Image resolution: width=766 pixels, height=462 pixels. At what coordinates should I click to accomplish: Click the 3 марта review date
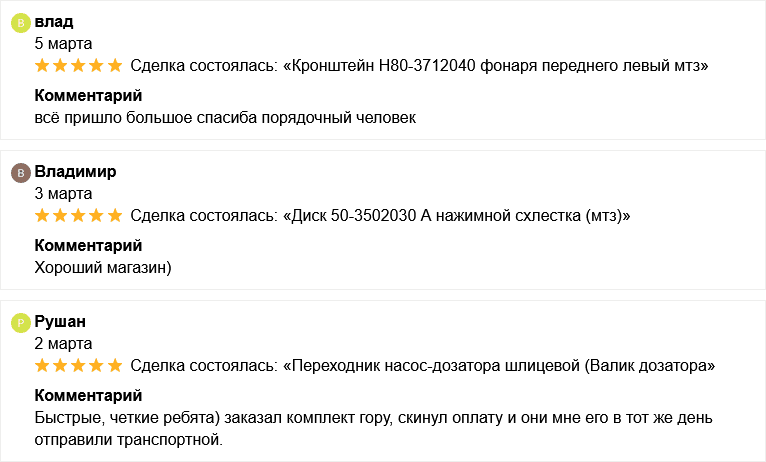(63, 193)
